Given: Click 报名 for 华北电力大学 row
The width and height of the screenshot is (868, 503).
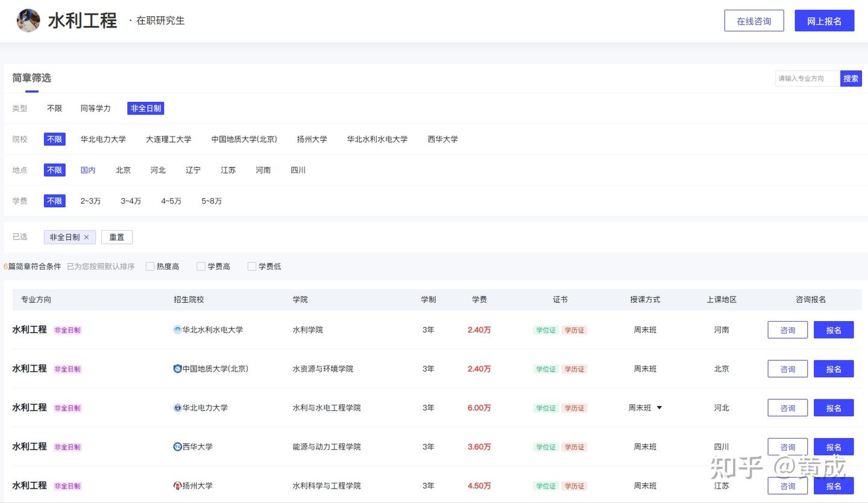Looking at the screenshot, I should click(834, 408).
